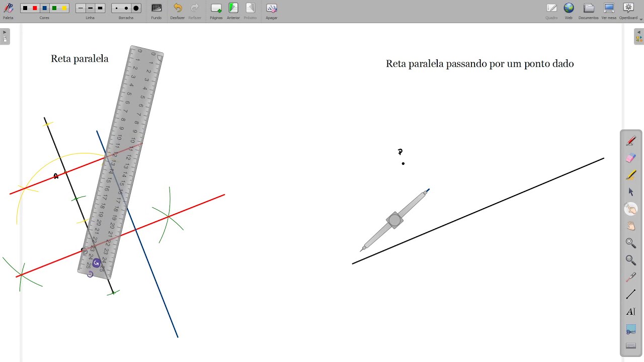Click the ruler's upper purple rotate handle
Screen dimensions: 644x362
coord(96,263)
